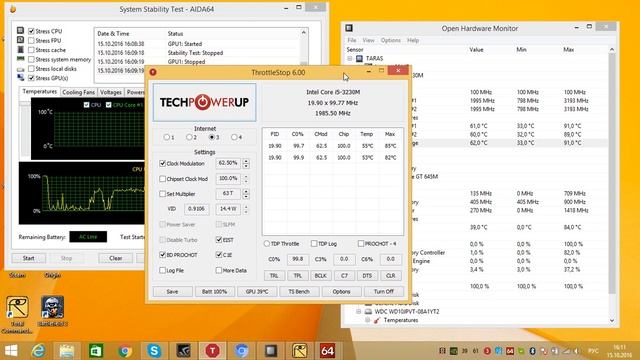The width and height of the screenshot is (640, 360).
Task: Switch to Total Commander taskbar icon
Action: click(x=300, y=351)
